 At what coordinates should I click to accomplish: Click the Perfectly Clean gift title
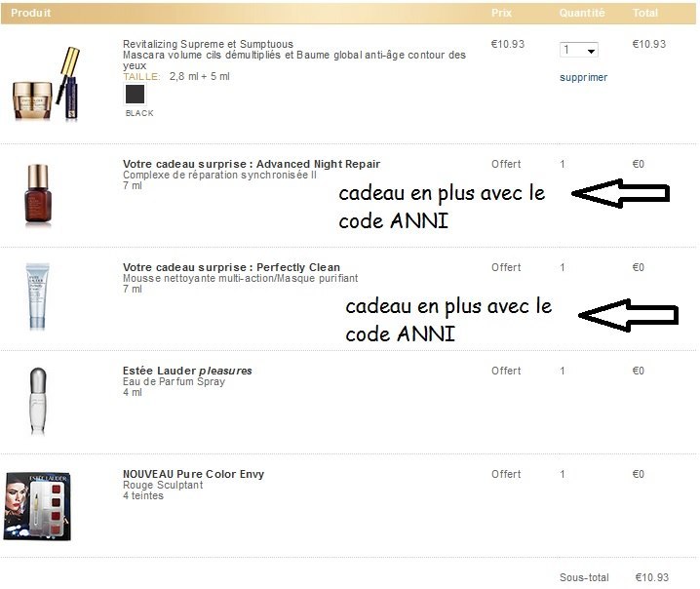pyautogui.click(x=231, y=267)
